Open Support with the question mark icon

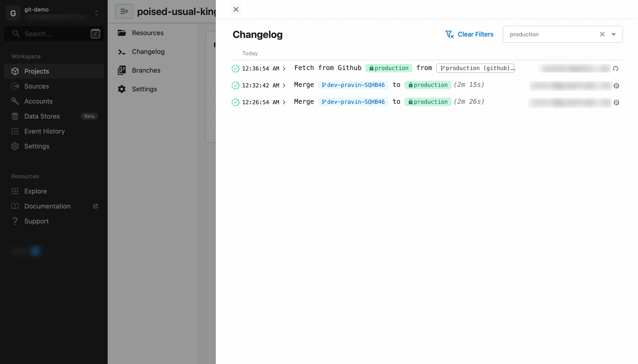(x=15, y=221)
